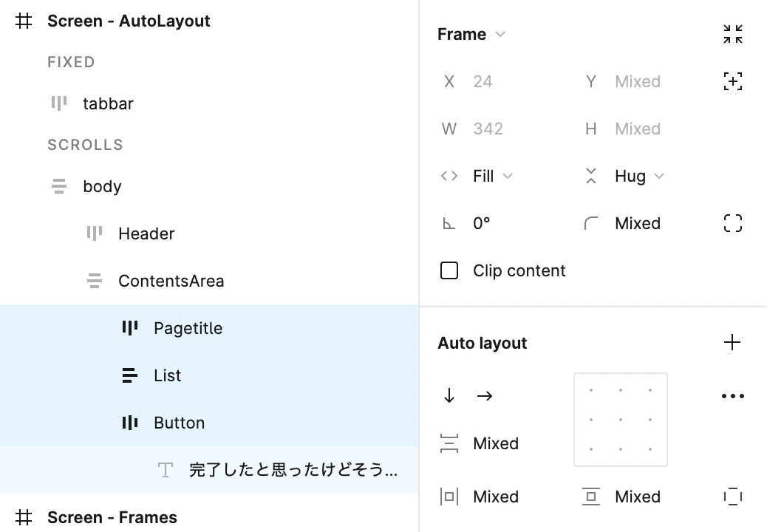Select the Screen - AutoLayout frame
This screenshot has width=767, height=532.
(129, 21)
